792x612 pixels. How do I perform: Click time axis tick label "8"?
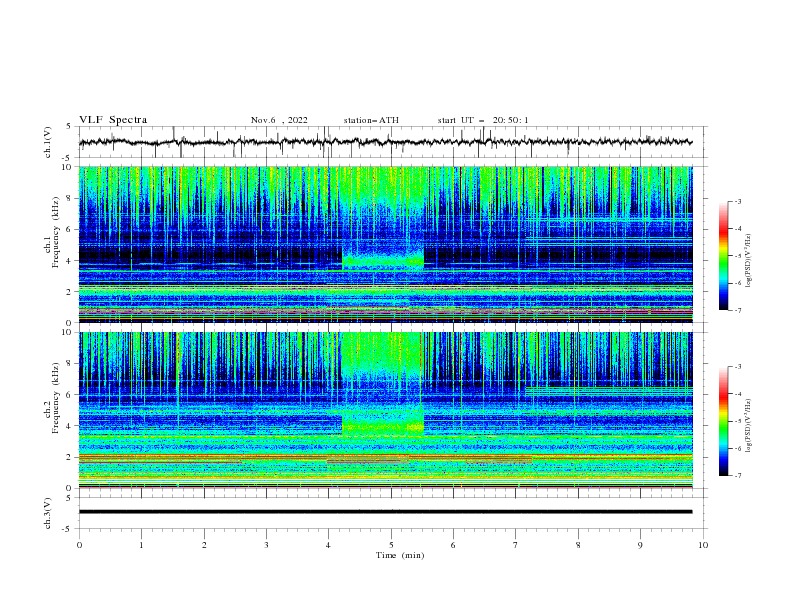[578, 545]
